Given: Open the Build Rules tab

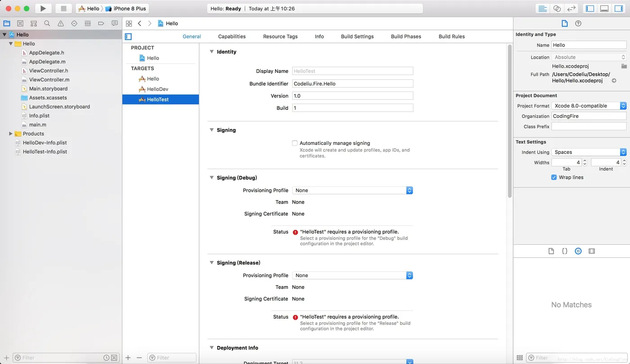Looking at the screenshot, I should click(x=452, y=36).
